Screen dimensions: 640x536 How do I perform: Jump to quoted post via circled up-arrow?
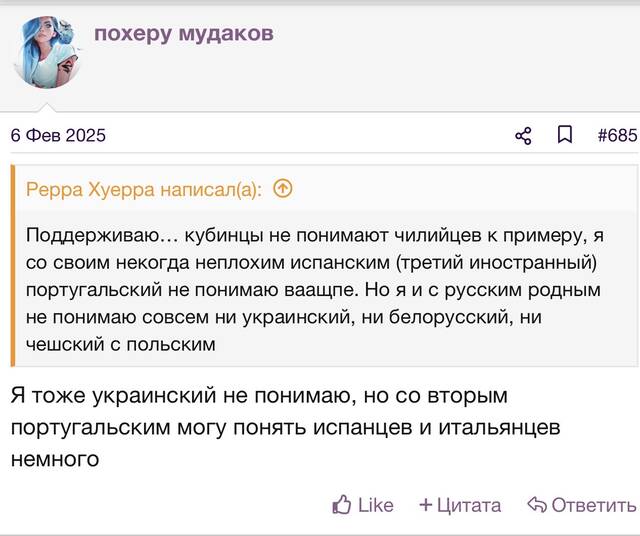[283, 189]
